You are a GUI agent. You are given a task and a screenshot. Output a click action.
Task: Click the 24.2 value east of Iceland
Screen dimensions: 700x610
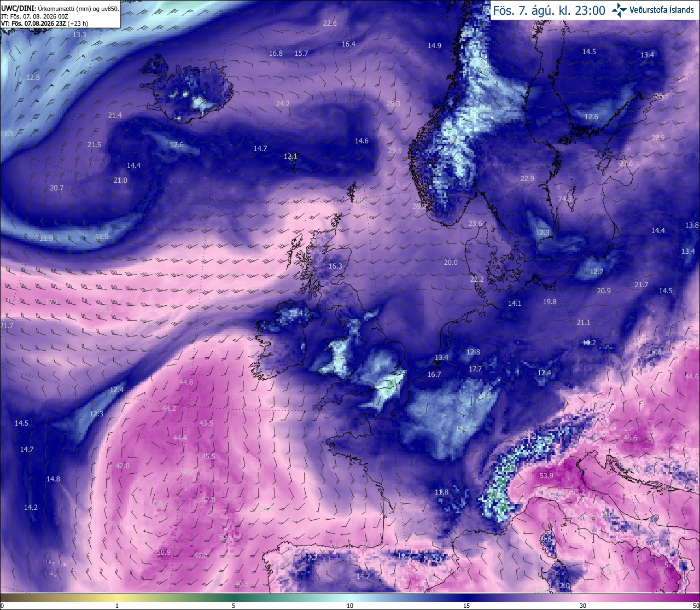[x=283, y=103]
